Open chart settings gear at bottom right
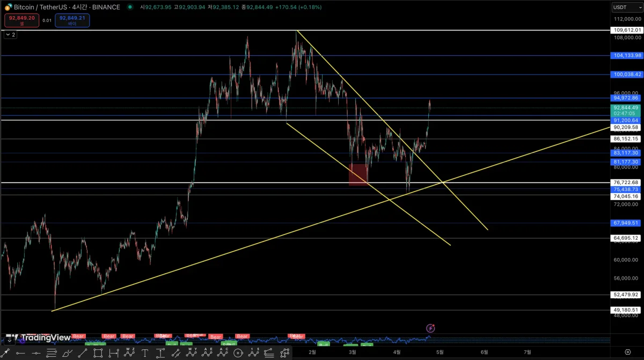 627,352
